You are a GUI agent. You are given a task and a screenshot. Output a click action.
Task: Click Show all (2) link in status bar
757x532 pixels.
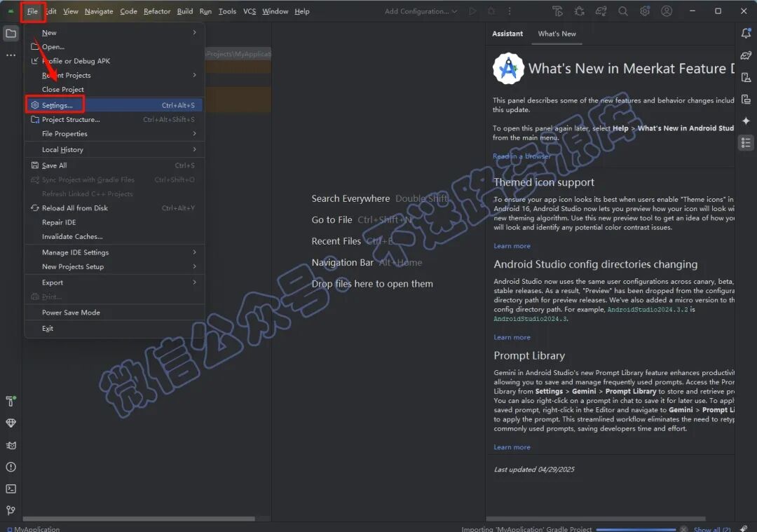point(711,529)
